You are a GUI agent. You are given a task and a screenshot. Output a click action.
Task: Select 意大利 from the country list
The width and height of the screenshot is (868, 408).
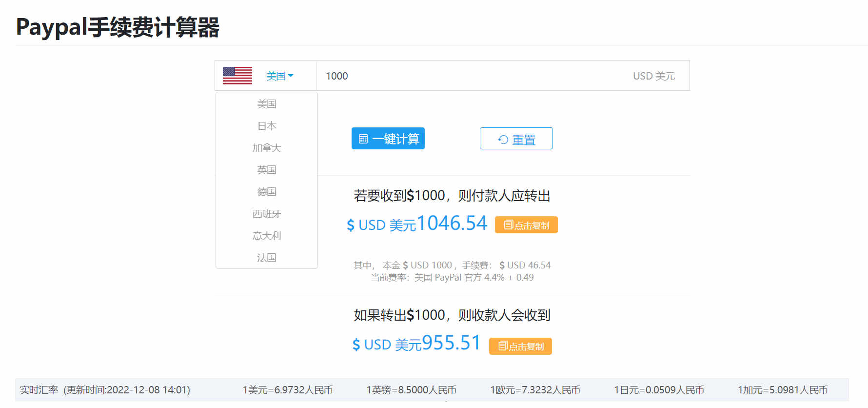pos(267,236)
